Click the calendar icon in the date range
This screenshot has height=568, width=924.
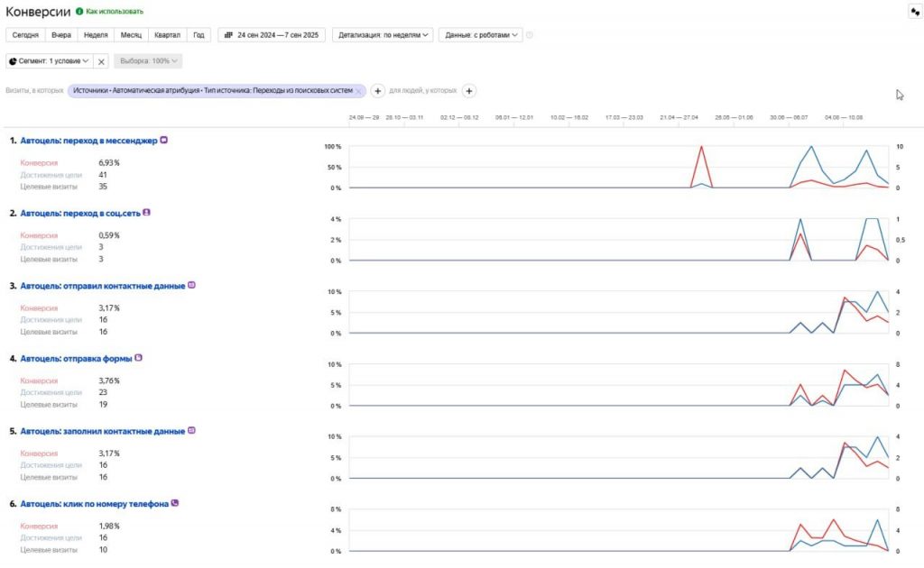click(227, 35)
